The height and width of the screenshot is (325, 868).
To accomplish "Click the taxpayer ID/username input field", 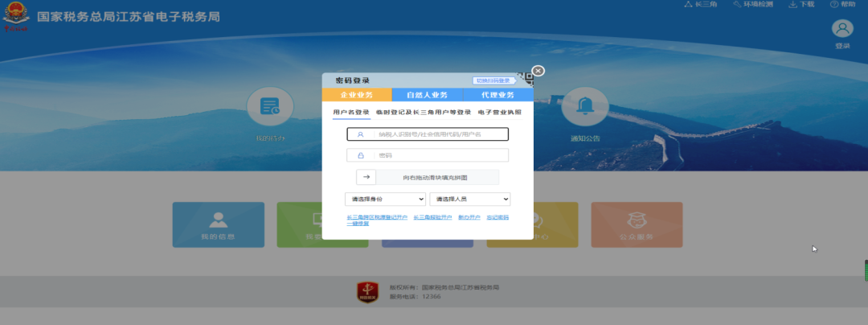I will click(x=428, y=134).
